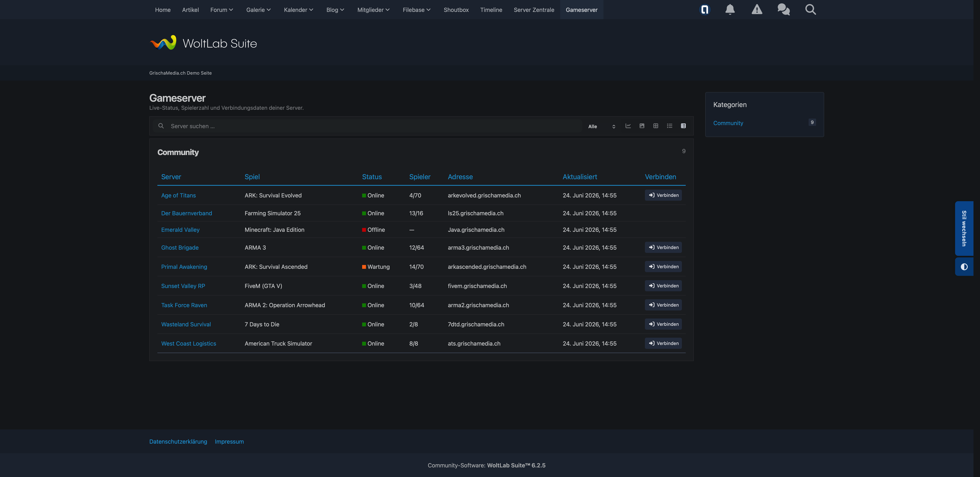Connect to the Sunset Valley RP server
The width and height of the screenshot is (980, 477).
(x=663, y=286)
